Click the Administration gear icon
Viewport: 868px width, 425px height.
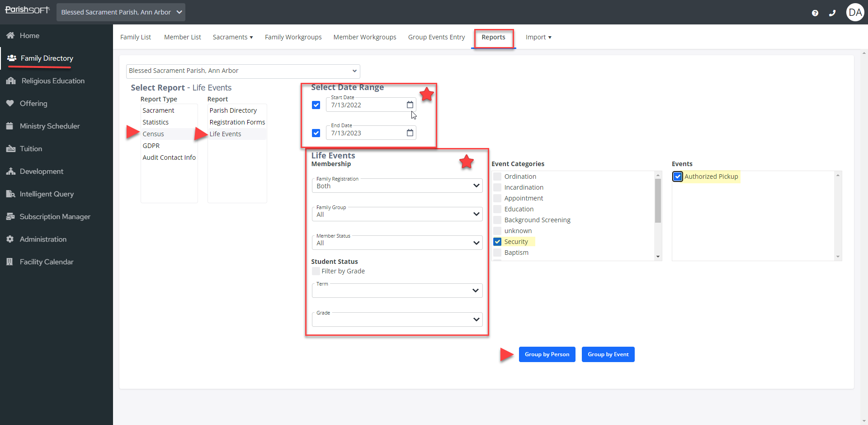(10, 239)
